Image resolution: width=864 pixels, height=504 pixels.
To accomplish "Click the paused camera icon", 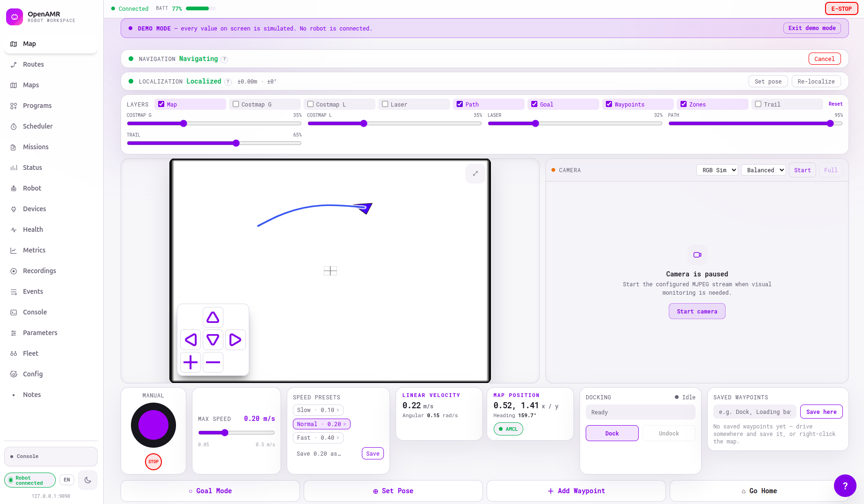I will point(697,255).
